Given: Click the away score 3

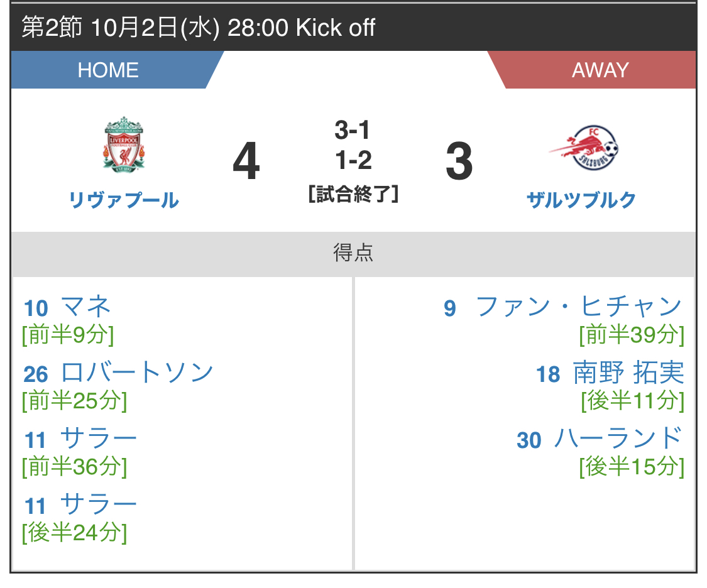Looking at the screenshot, I should pyautogui.click(x=459, y=161).
